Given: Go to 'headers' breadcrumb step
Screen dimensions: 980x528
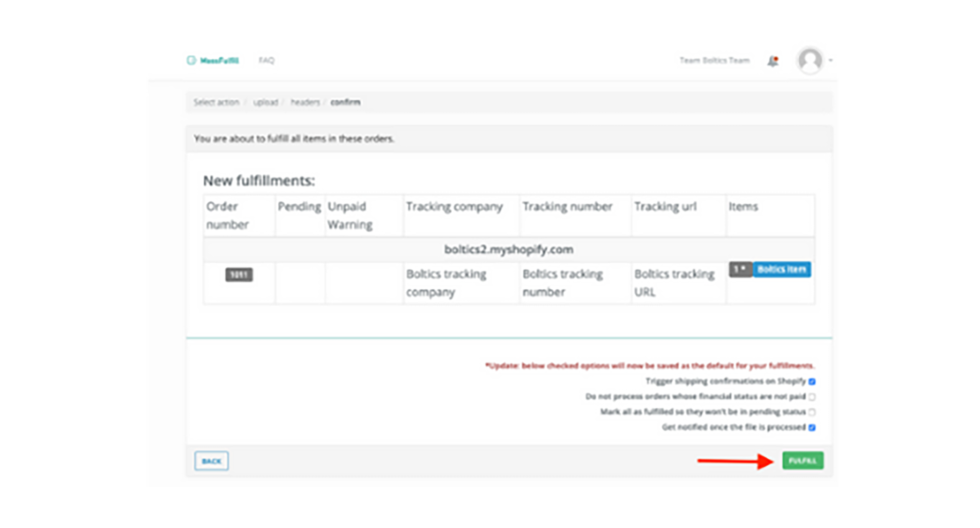Looking at the screenshot, I should pyautogui.click(x=305, y=102).
